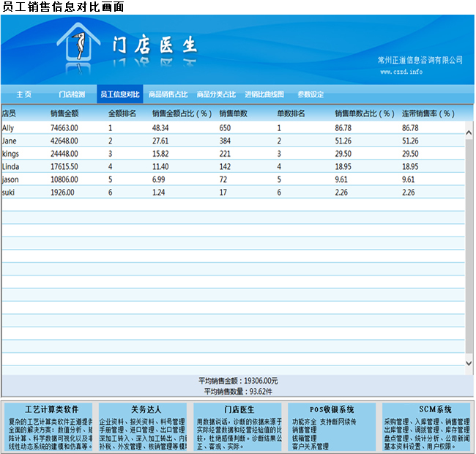
Task: Visit the www.czzd.info website link
Action: 401,72
